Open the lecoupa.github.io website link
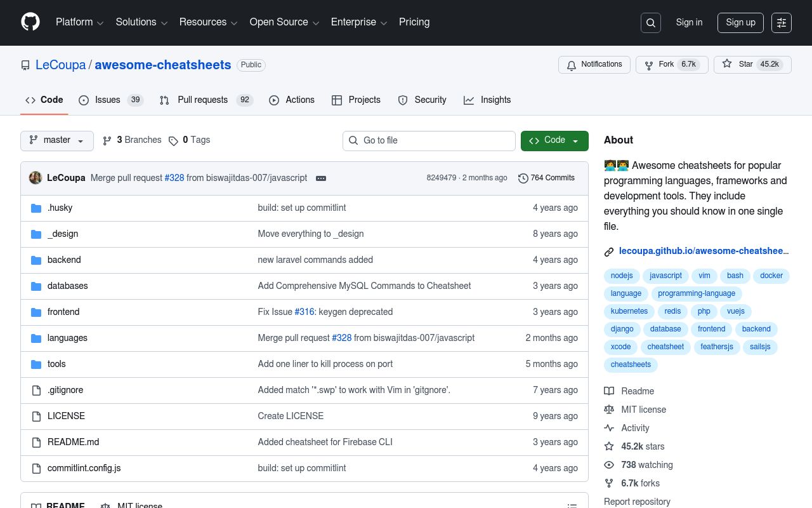 704,251
